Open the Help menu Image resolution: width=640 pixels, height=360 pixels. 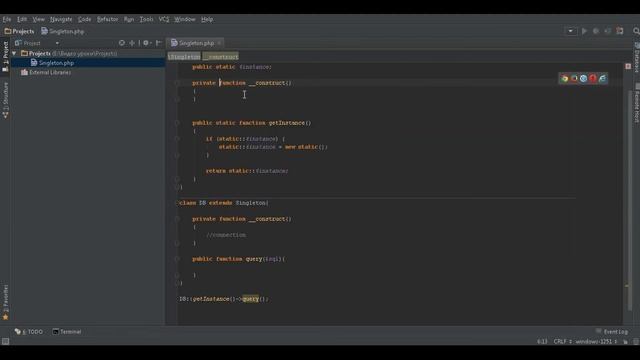[x=207, y=19]
